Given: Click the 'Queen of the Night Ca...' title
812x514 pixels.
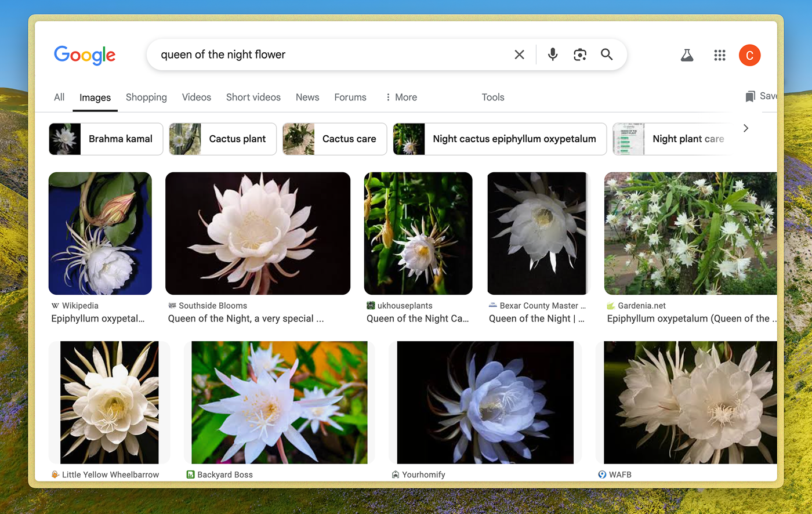Looking at the screenshot, I should pyautogui.click(x=418, y=318).
